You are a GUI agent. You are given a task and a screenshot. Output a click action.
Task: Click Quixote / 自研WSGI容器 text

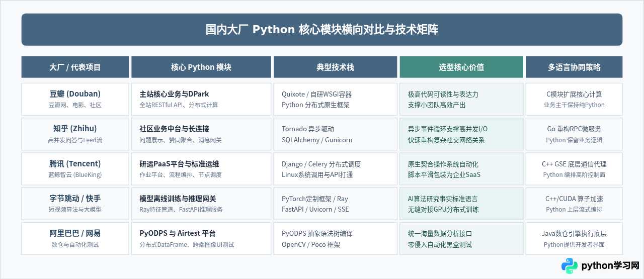click(x=316, y=95)
